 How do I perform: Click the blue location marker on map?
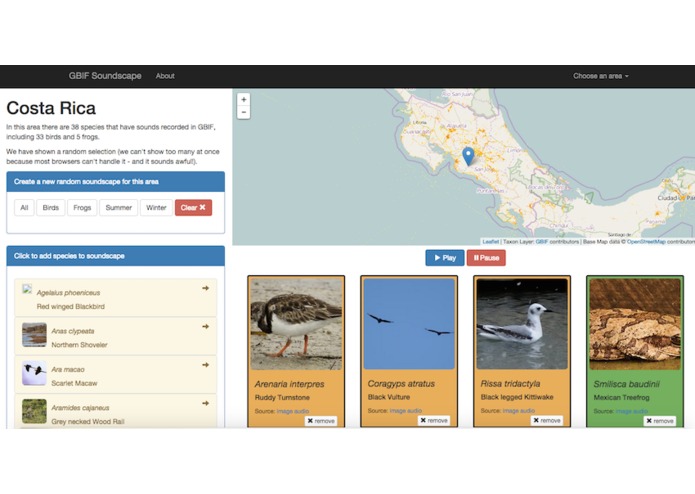[468, 157]
